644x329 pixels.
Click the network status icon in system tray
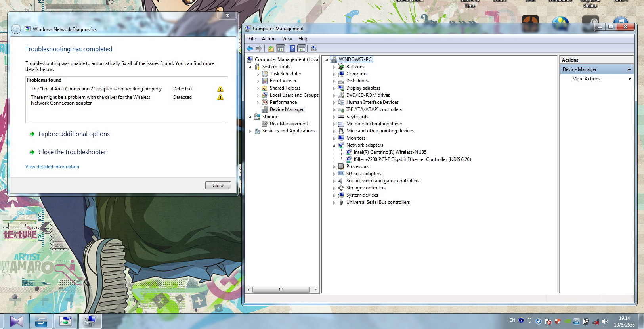coord(595,321)
